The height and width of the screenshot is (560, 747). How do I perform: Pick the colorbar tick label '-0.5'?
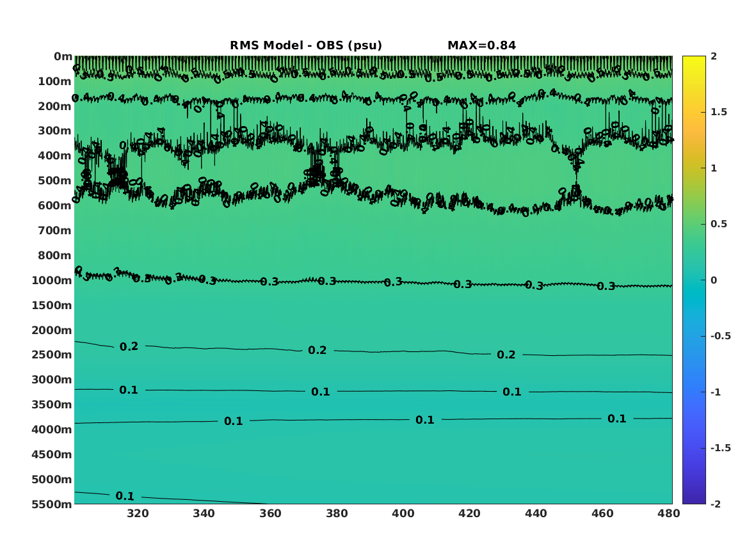[x=721, y=336]
